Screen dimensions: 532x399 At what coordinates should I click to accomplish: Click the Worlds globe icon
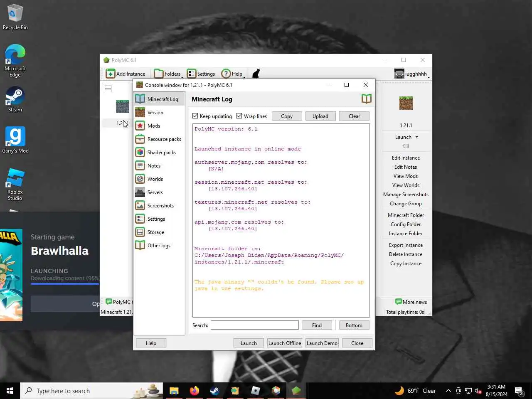click(x=140, y=179)
